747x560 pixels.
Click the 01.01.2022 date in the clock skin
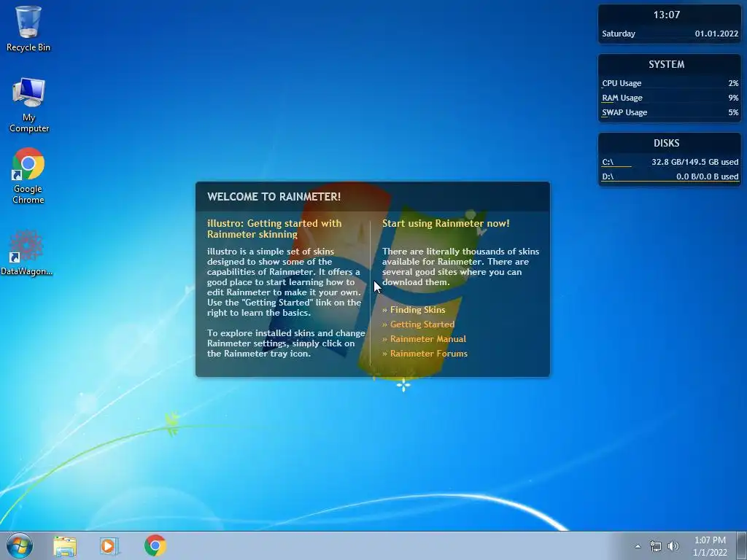click(716, 34)
